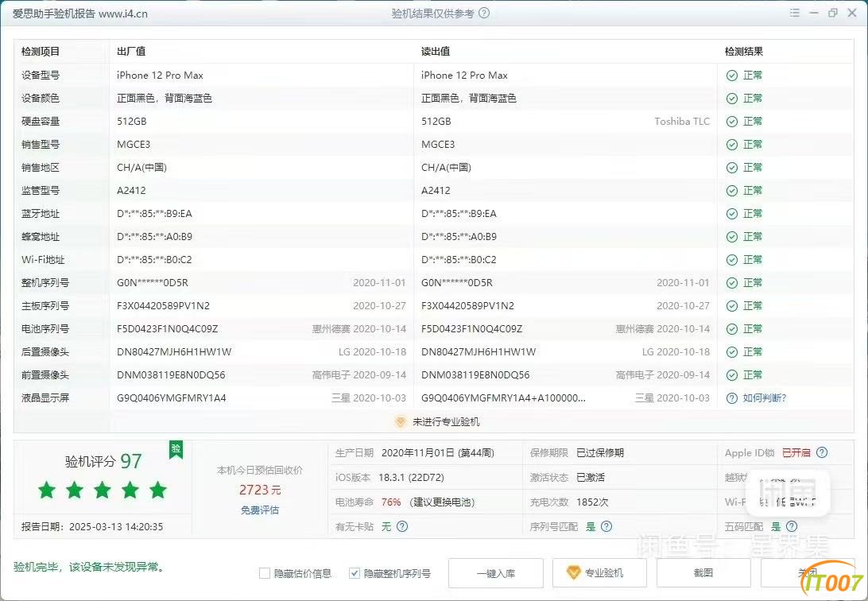
Task: Click the production date 2020年11月01日 (第44周)
Action: tap(438, 452)
